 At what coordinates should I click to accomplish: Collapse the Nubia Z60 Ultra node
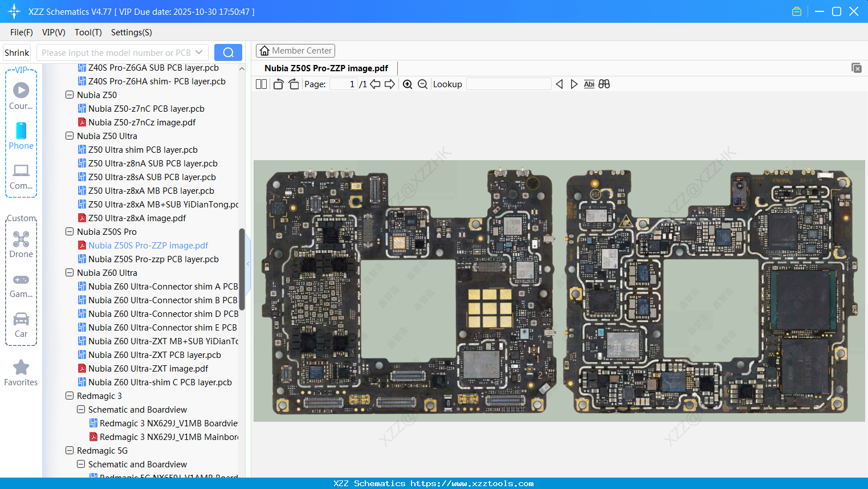click(69, 272)
